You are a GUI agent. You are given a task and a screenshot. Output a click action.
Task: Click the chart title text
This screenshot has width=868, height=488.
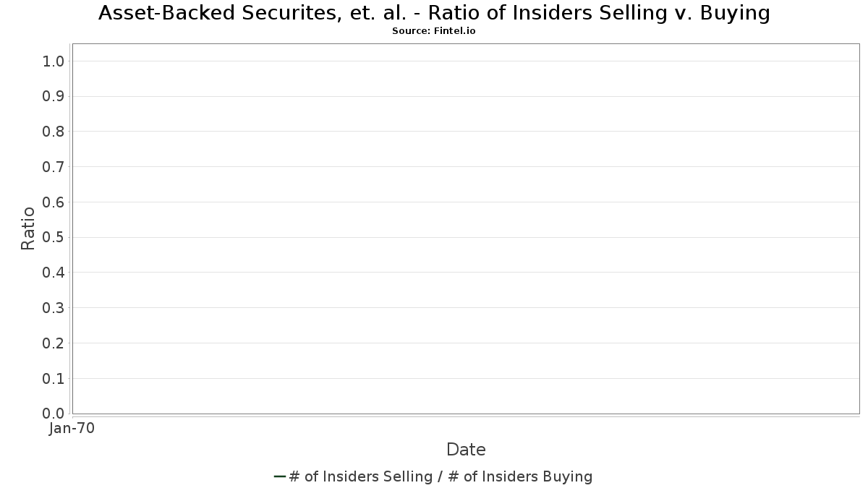click(x=434, y=13)
